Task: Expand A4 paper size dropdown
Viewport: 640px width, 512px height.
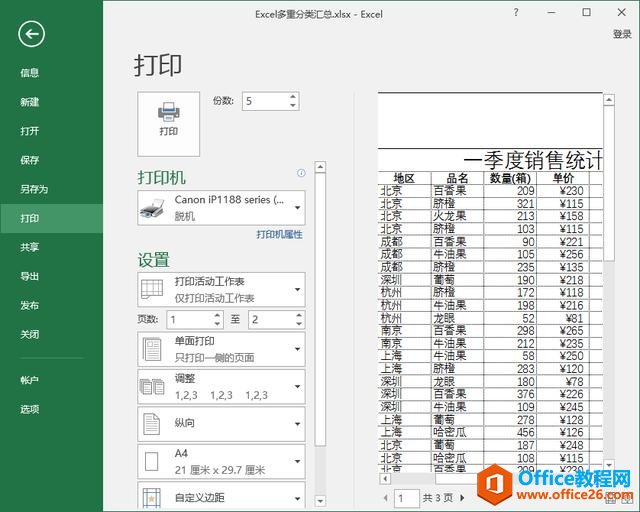Action: pyautogui.click(x=221, y=461)
